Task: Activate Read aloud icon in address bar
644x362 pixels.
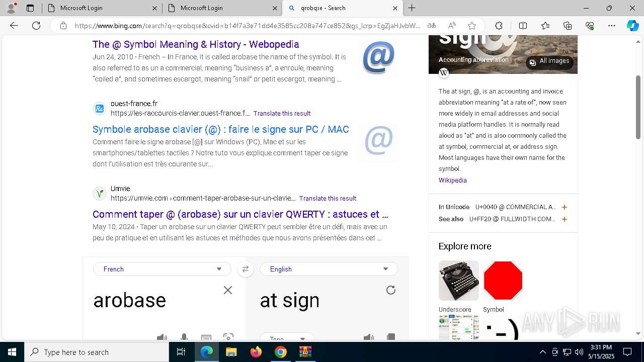Action: [x=452, y=26]
